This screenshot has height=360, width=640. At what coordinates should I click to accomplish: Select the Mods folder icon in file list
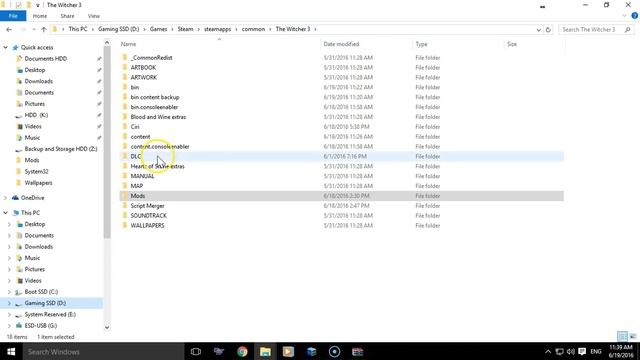[x=125, y=196]
